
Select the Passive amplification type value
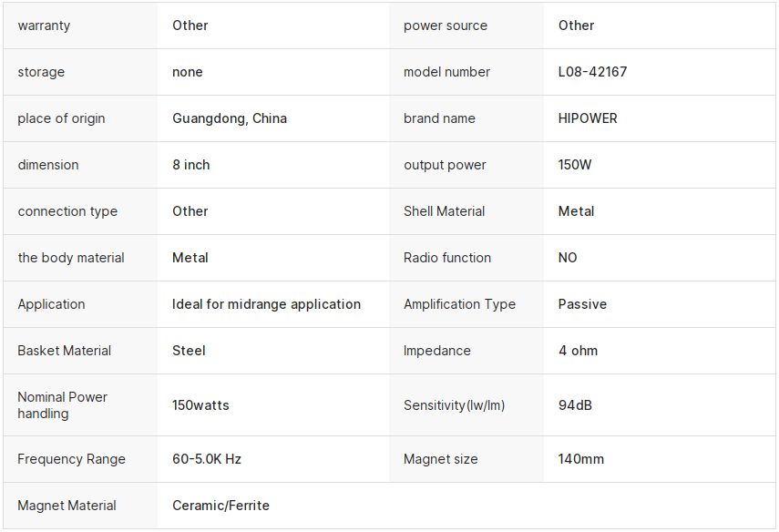tap(582, 304)
